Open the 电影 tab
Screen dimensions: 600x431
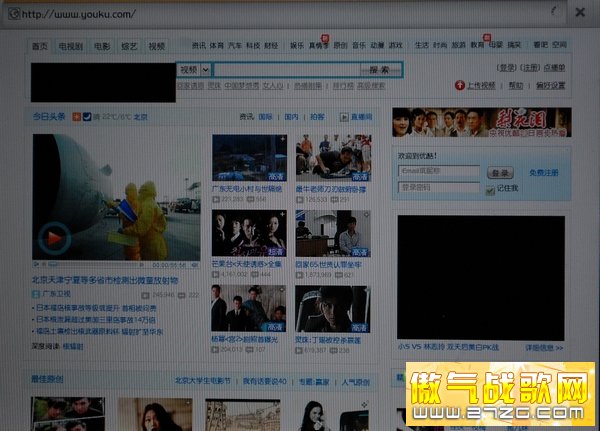(x=102, y=46)
